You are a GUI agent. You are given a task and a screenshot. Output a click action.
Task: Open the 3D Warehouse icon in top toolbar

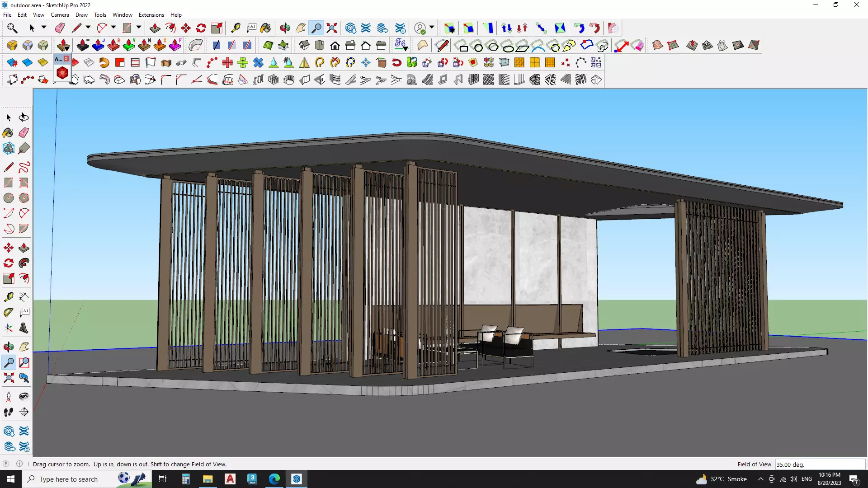click(x=350, y=28)
